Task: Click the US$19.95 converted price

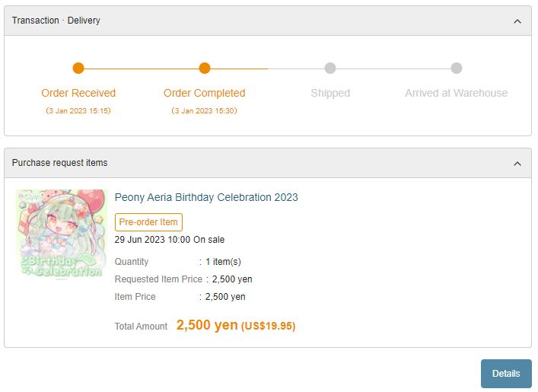Action: point(269,327)
